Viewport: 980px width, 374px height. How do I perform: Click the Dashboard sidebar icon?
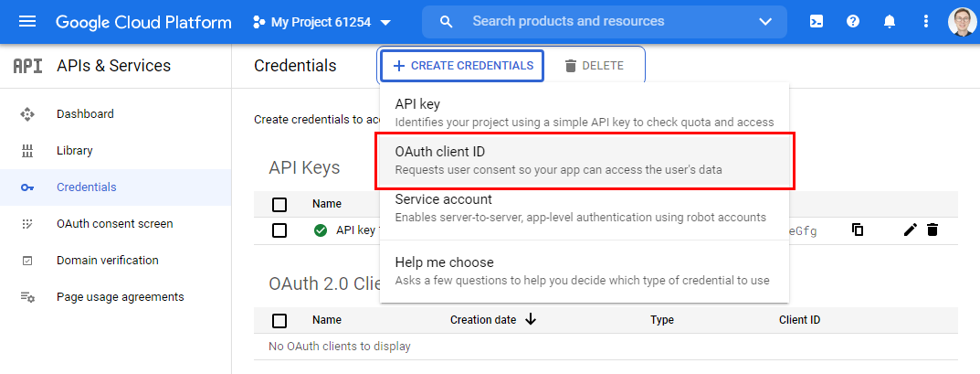(26, 113)
